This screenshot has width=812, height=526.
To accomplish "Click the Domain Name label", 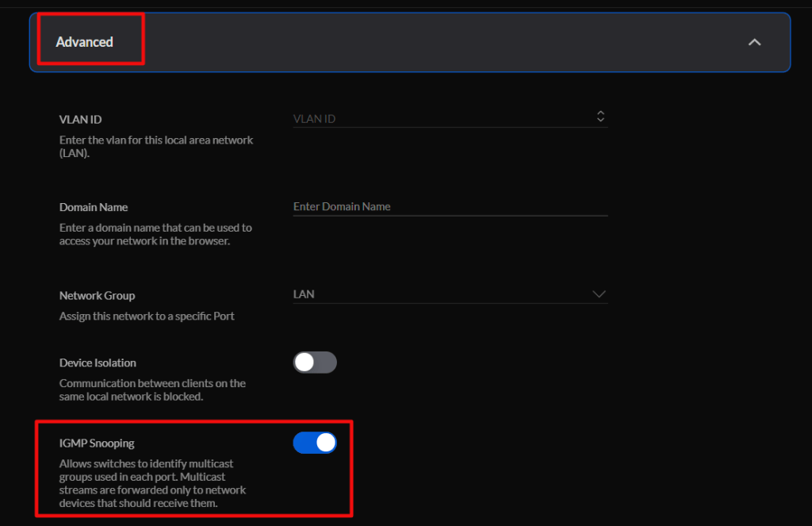I will 94,207.
